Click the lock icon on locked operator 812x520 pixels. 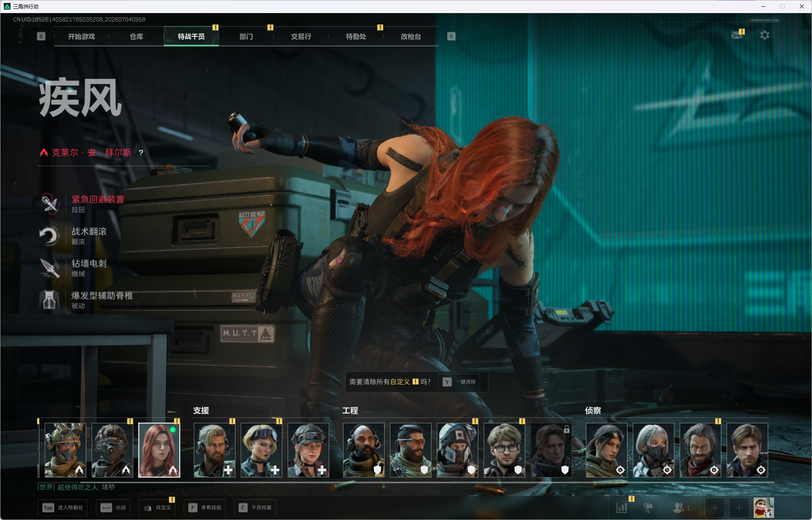point(567,429)
